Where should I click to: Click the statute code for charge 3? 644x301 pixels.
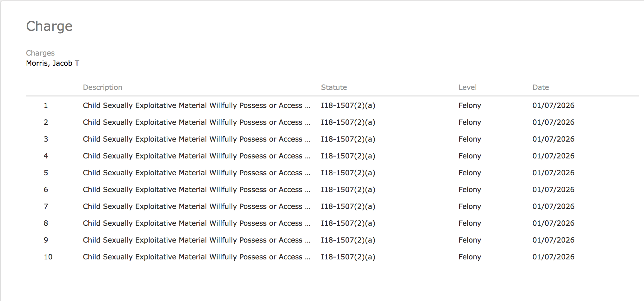[x=348, y=139]
